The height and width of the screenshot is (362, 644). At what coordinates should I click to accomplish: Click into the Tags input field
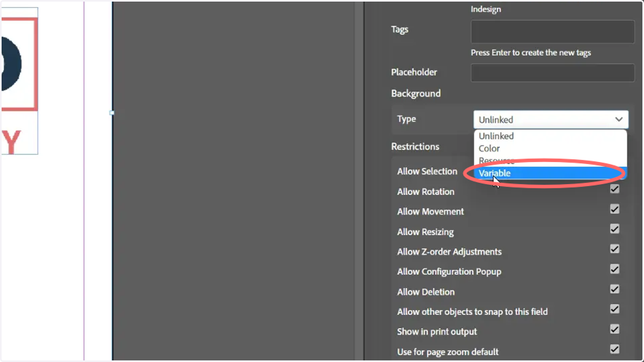[x=553, y=32]
